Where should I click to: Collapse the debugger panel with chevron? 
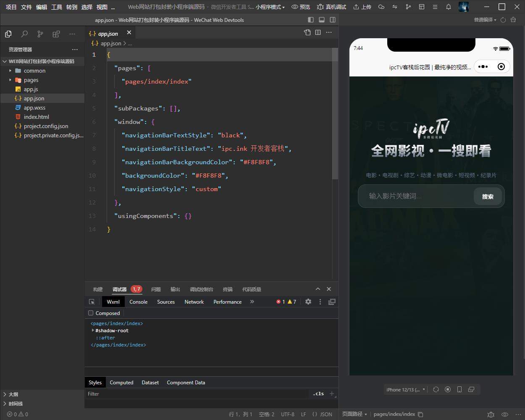318,289
